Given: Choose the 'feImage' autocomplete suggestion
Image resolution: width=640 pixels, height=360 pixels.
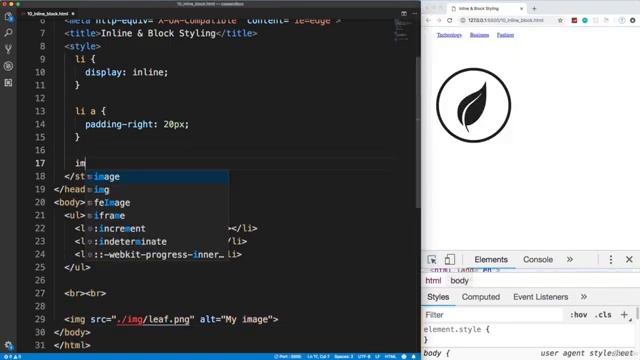Looking at the screenshot, I should click(157, 203).
